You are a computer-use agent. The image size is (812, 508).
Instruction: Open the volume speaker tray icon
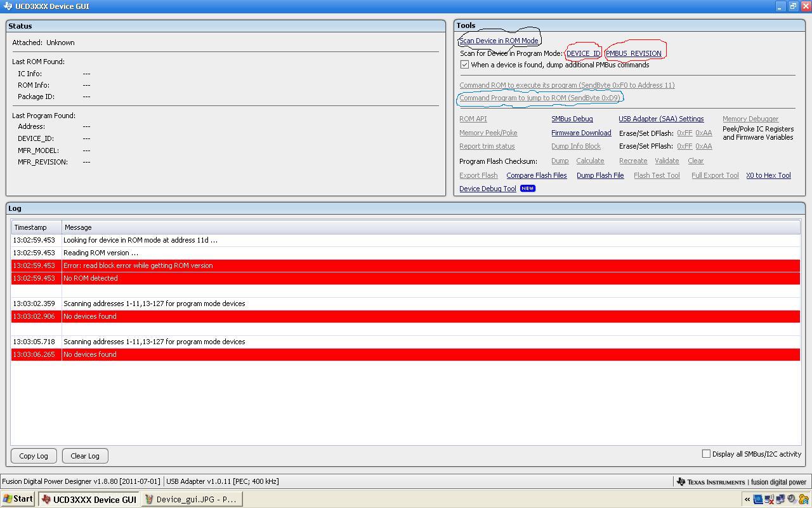[792, 499]
